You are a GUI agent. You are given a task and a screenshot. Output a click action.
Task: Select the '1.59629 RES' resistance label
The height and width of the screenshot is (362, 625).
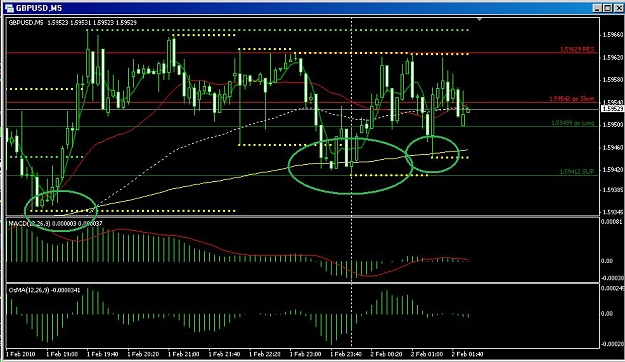pyautogui.click(x=577, y=49)
